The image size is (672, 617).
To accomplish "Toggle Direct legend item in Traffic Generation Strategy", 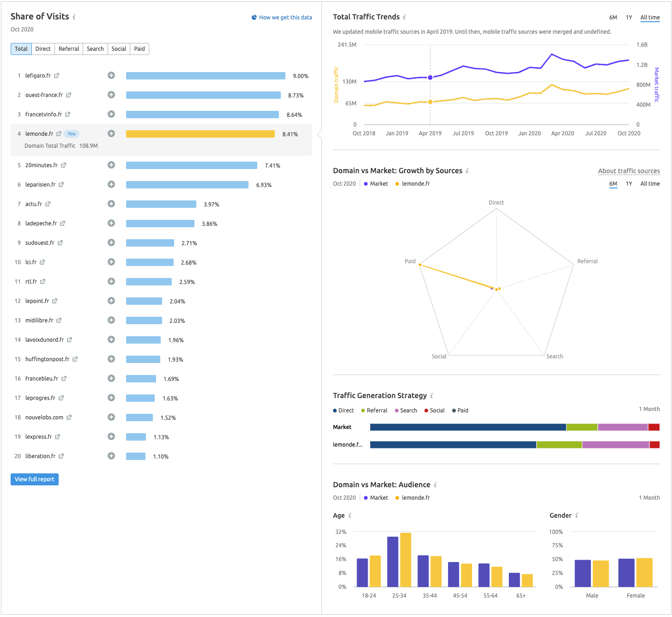I will (343, 411).
